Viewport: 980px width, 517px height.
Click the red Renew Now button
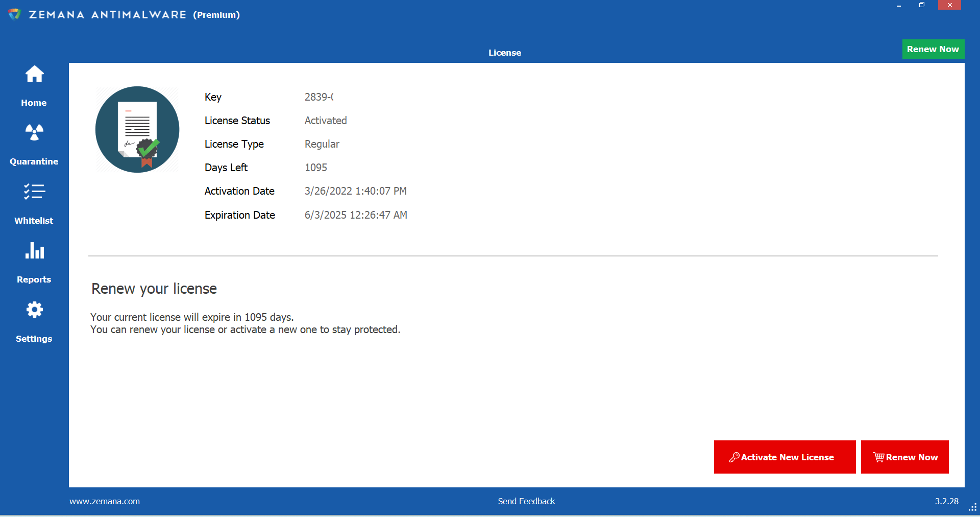click(904, 457)
